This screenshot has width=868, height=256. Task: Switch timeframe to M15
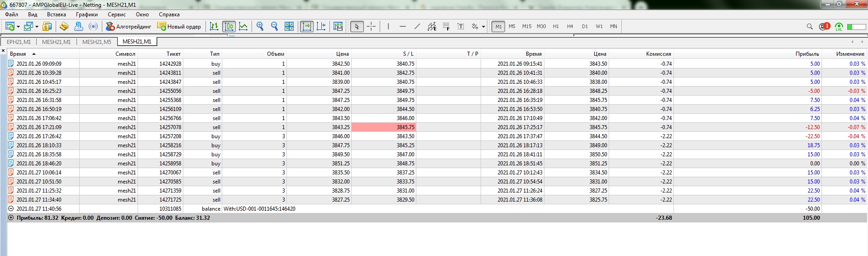coord(527,26)
